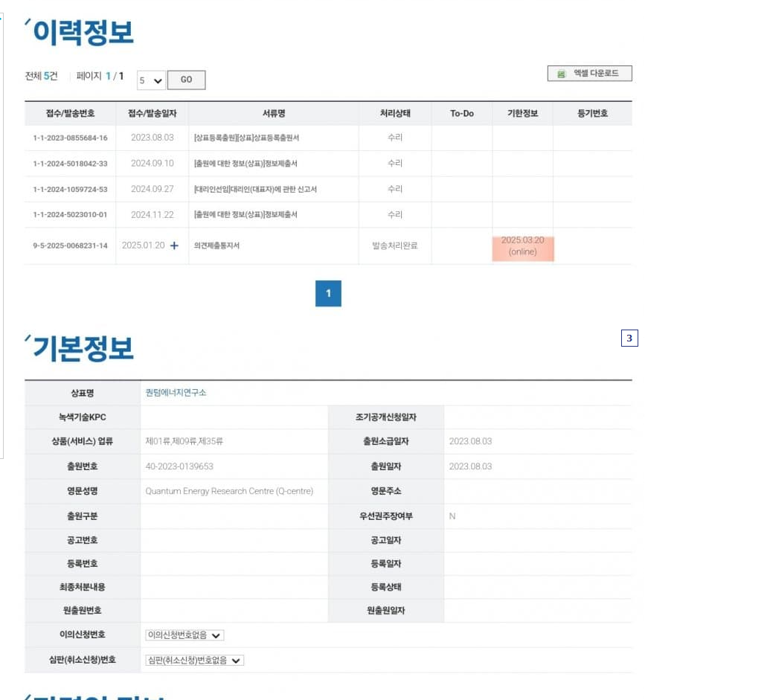Click the 서류명 column header
This screenshot has height=700, width=770.
274,113
